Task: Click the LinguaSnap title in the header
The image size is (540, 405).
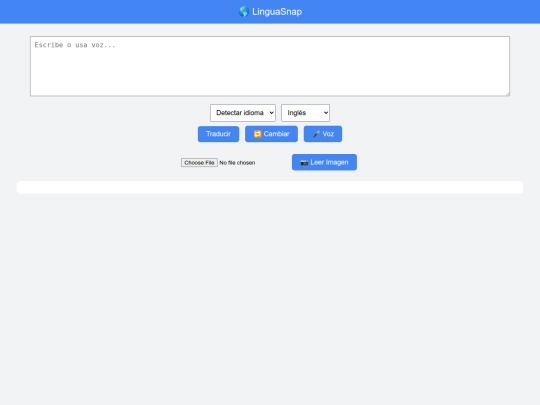Action: [x=277, y=12]
